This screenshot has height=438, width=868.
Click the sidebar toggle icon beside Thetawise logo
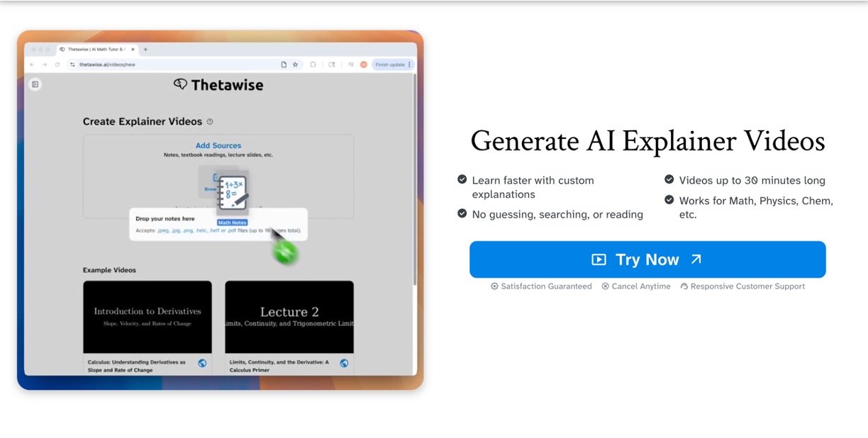coord(35,84)
